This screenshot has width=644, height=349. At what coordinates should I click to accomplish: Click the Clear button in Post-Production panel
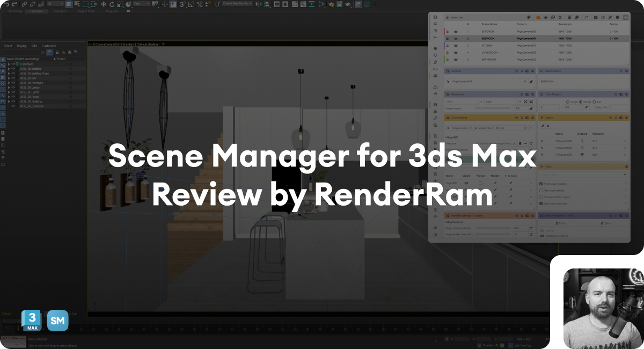click(x=606, y=223)
